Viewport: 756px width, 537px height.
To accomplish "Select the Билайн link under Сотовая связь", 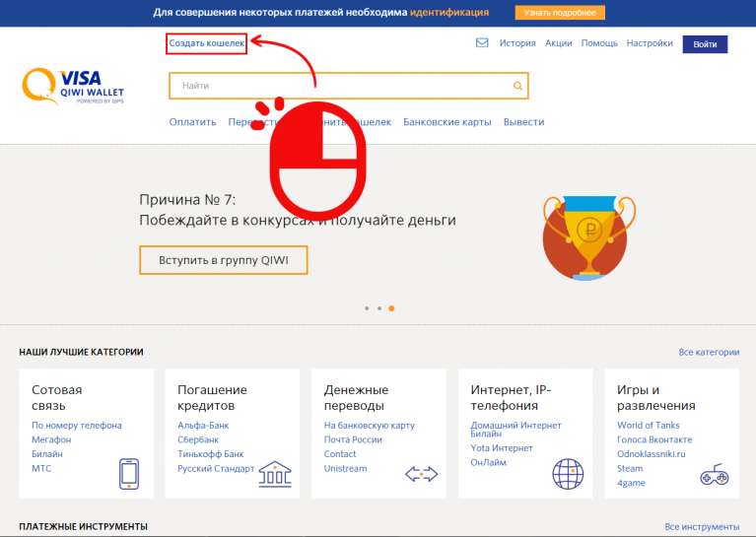I will tap(47, 454).
